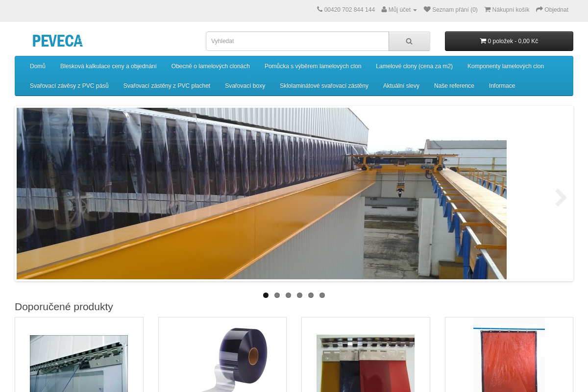The image size is (588, 392).
Task: Click the Vyhledat search input field
Action: coord(297,41)
